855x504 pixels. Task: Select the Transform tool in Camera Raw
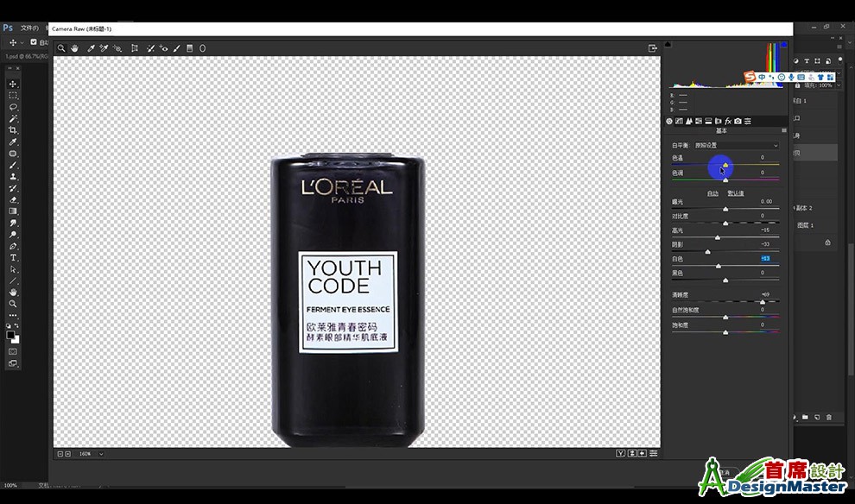click(x=134, y=48)
